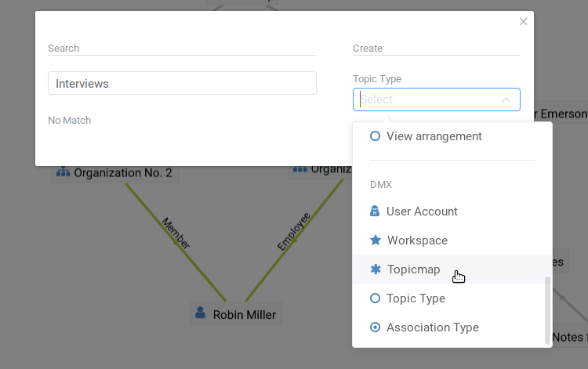The width and height of the screenshot is (588, 369).
Task: Click the Workspace star icon
Action: [375, 241]
